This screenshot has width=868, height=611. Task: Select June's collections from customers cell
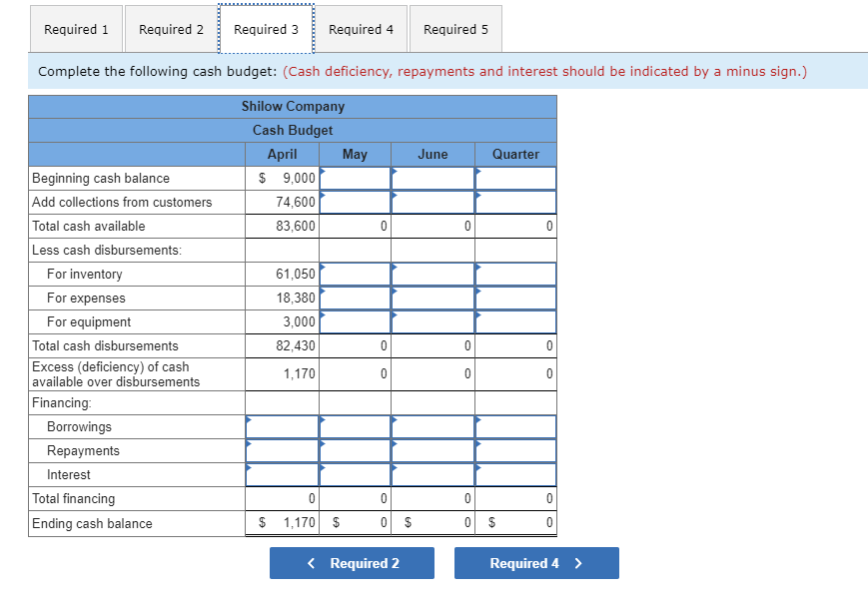pos(433,202)
